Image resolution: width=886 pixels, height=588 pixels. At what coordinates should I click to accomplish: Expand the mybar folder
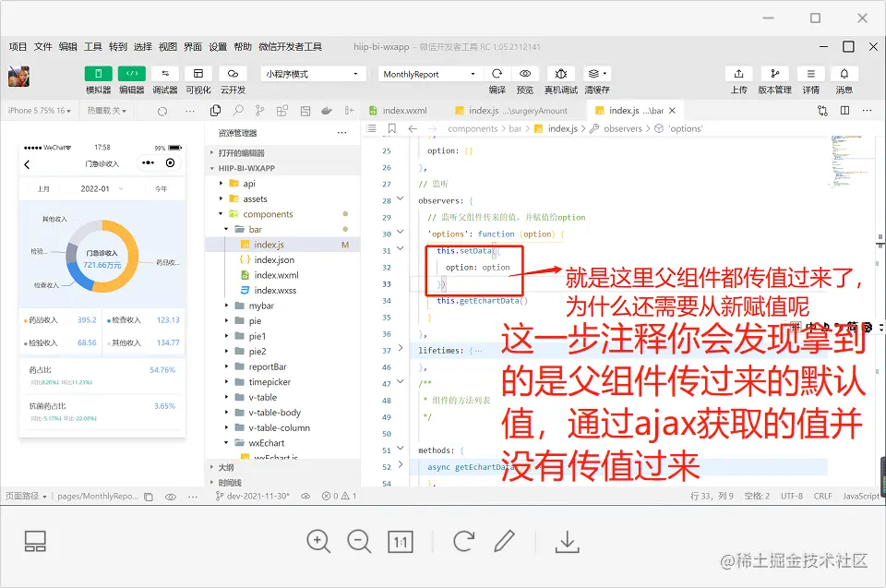226,306
